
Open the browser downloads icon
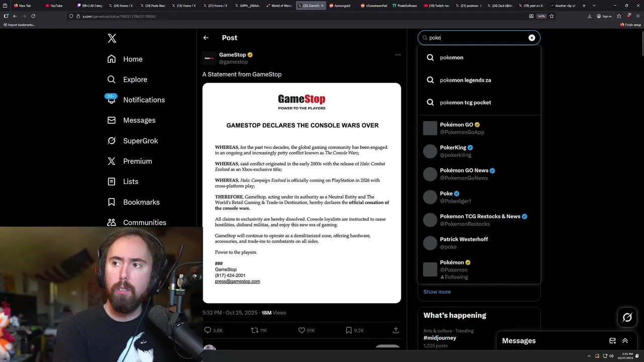[x=589, y=16]
